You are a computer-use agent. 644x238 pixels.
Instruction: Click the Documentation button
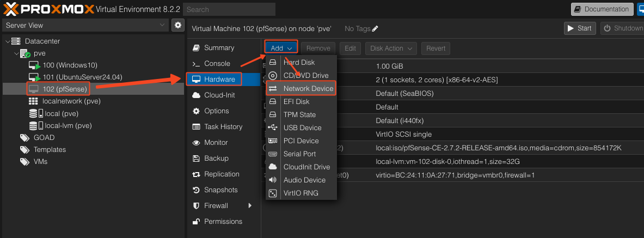602,9
